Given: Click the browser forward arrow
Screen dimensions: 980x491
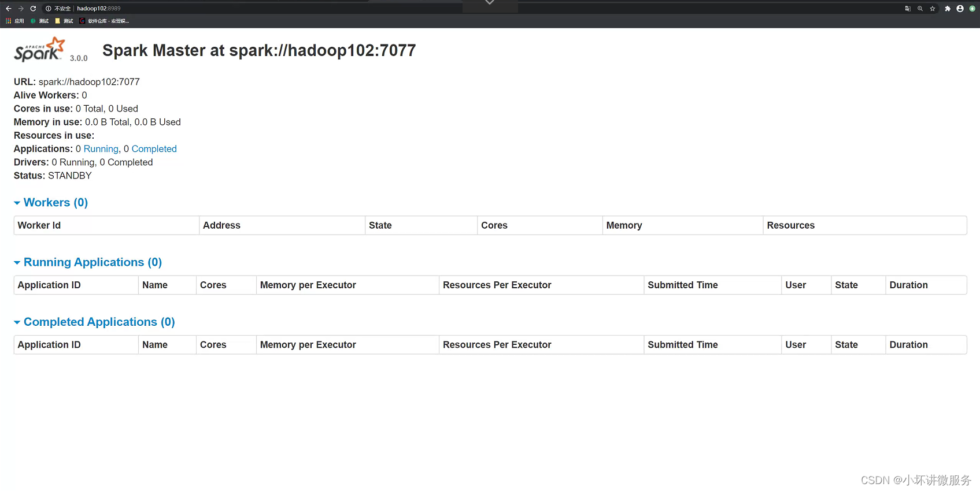Looking at the screenshot, I should (21, 9).
